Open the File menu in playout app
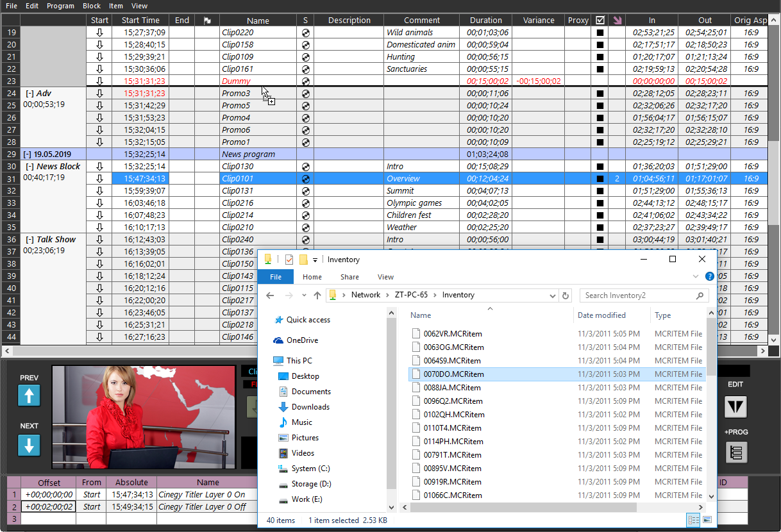This screenshot has height=532, width=781. click(x=12, y=6)
